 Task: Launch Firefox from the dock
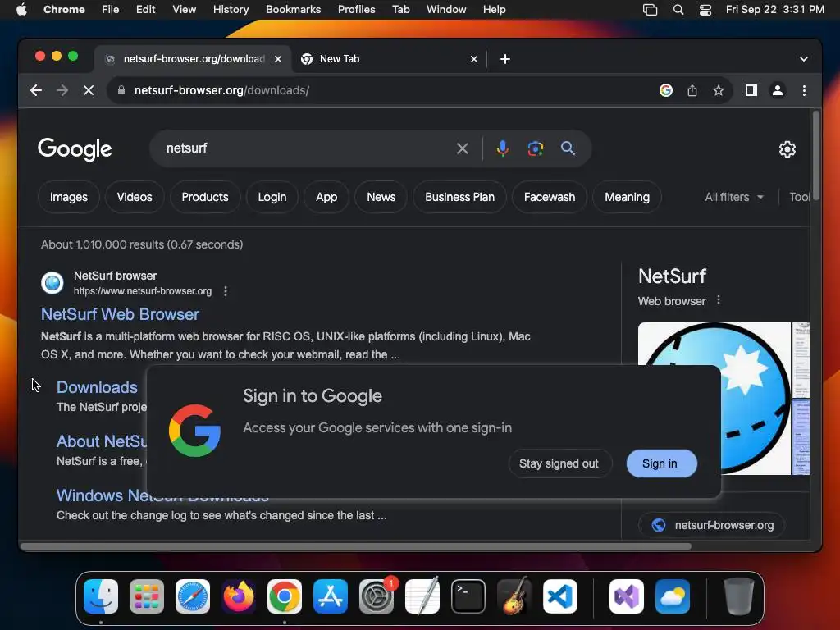(239, 596)
